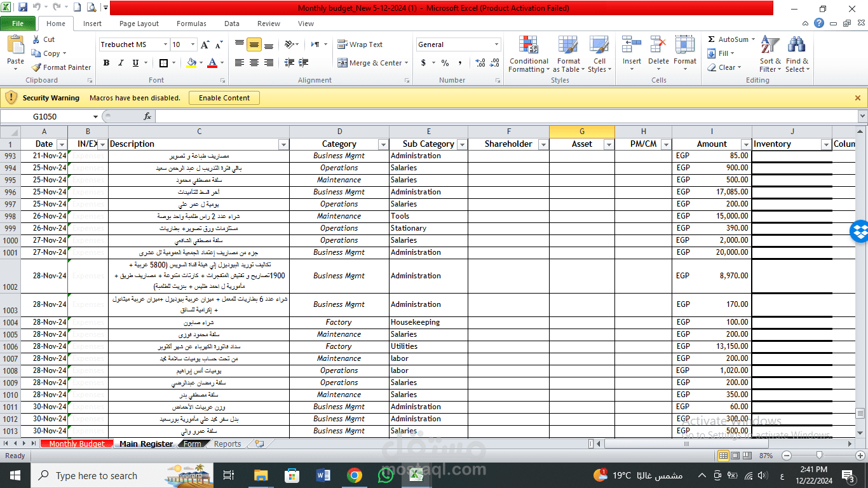The image size is (868, 488).
Task: Click Enable Content in the security warning
Action: click(224, 98)
